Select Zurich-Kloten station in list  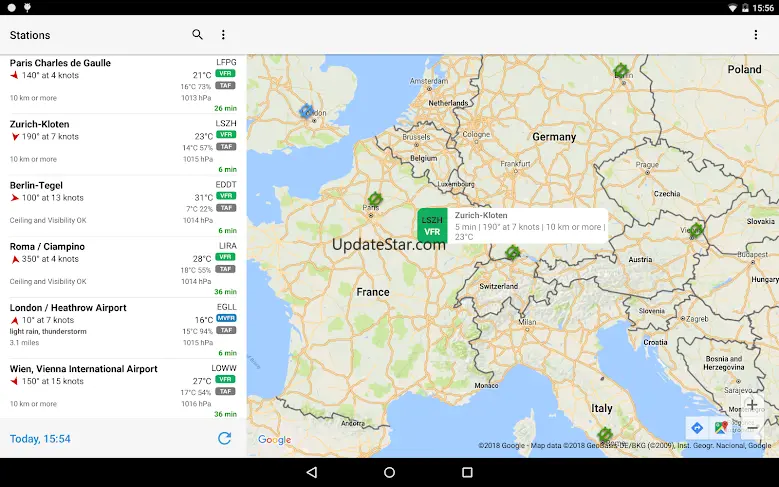(x=123, y=145)
